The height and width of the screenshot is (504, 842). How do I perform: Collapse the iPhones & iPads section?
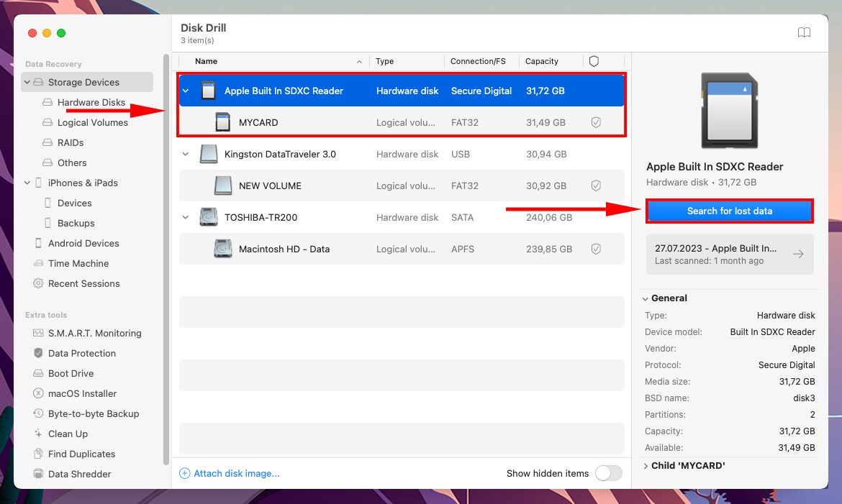pyautogui.click(x=27, y=183)
